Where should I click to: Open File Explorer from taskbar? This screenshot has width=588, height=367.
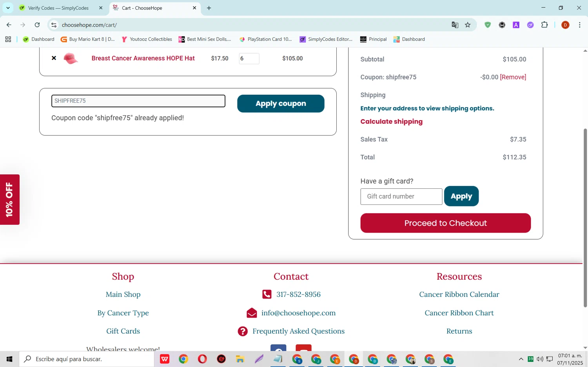click(240, 359)
